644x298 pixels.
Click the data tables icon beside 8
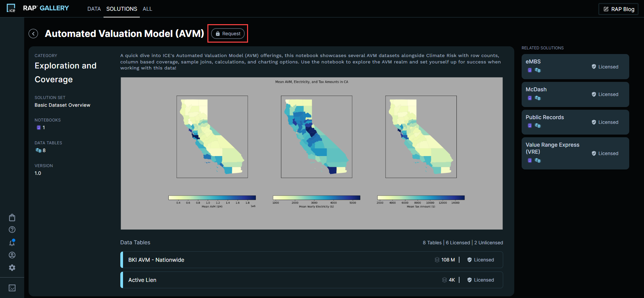click(x=38, y=150)
